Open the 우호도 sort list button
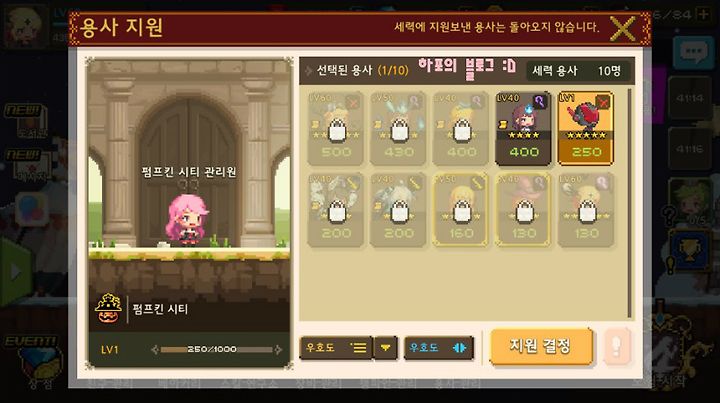Image resolution: width=720 pixels, height=403 pixels. pyautogui.click(x=336, y=348)
